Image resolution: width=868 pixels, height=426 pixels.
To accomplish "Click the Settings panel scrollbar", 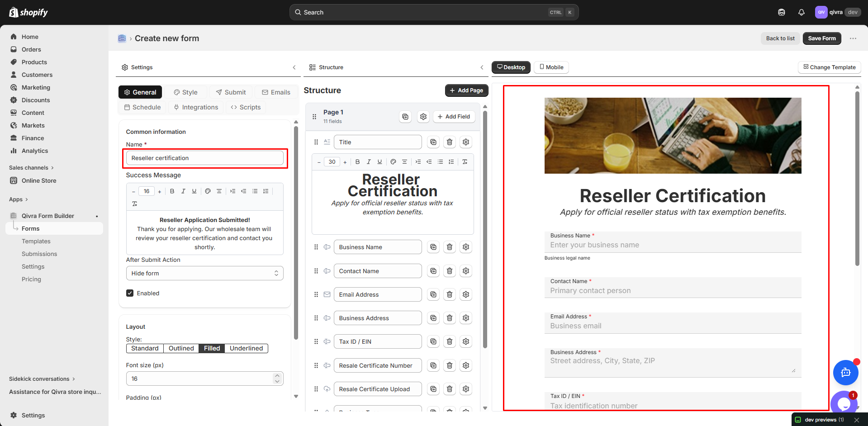I will 296,233.
